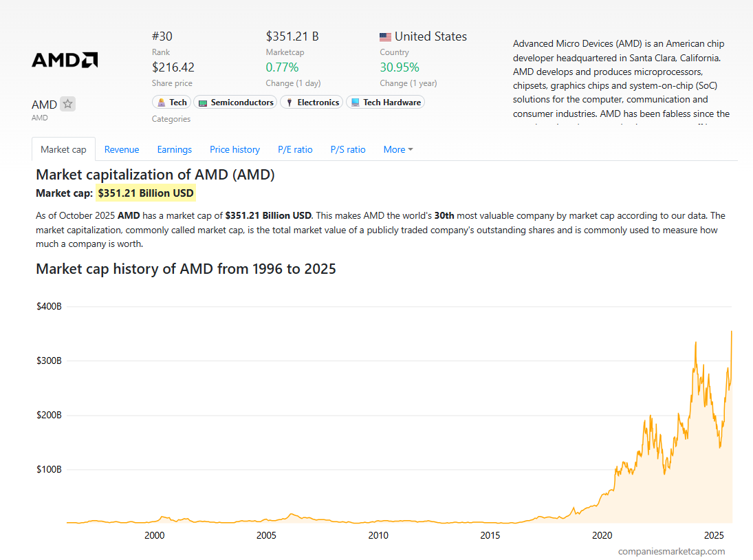Image resolution: width=753 pixels, height=560 pixels.
Task: Toggle the favorite star next to AMD
Action: 67,105
